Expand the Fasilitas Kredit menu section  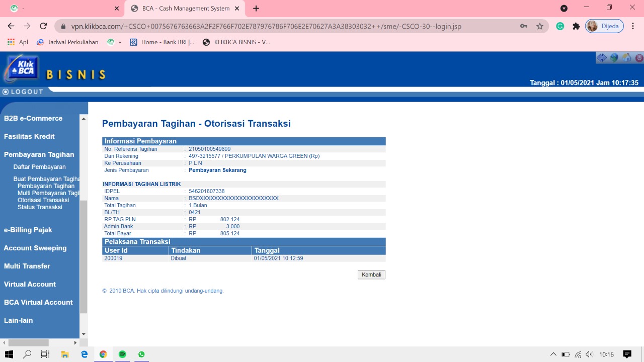[29, 136]
